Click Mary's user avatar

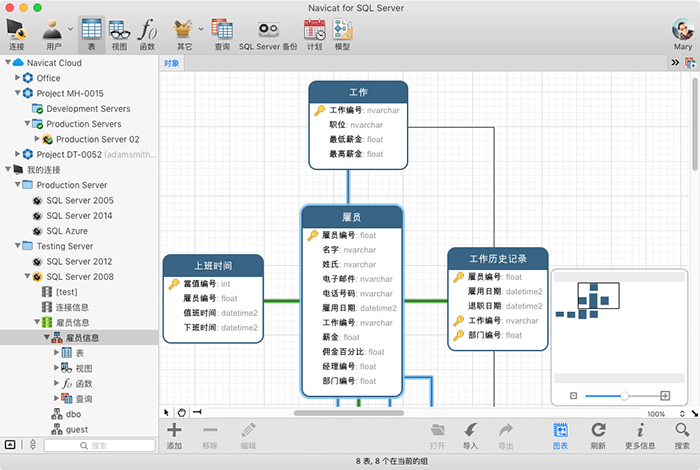point(683,29)
